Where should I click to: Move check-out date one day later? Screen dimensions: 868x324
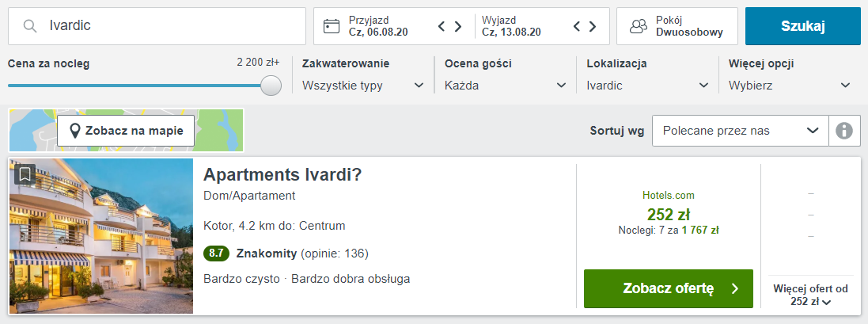coord(592,26)
